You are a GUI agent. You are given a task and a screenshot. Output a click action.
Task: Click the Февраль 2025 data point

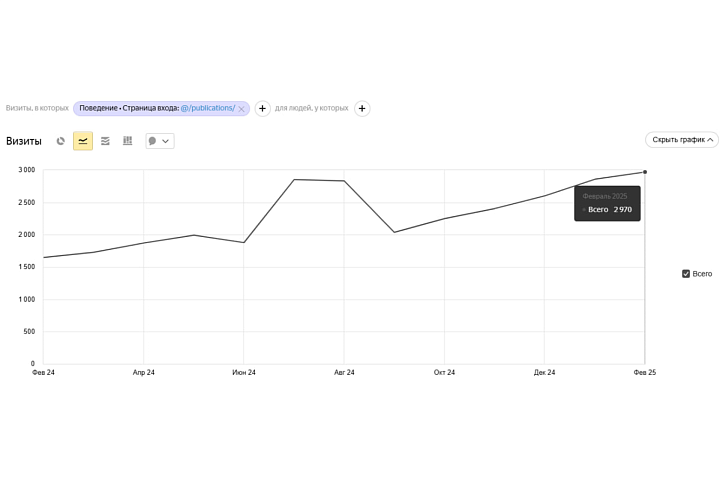[x=645, y=172]
